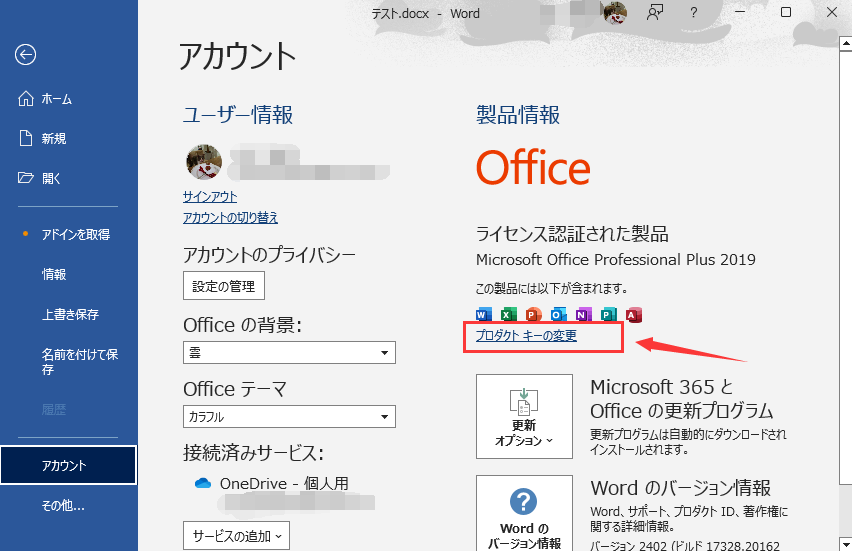Image resolution: width=852 pixels, height=551 pixels.
Task: Click the scrollbar down arrow
Action: [x=845, y=544]
